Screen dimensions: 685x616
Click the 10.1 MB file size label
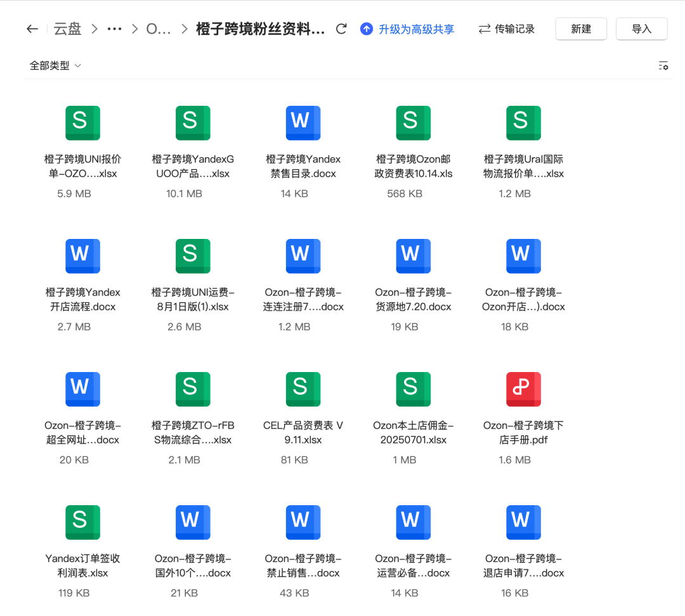coord(184,194)
